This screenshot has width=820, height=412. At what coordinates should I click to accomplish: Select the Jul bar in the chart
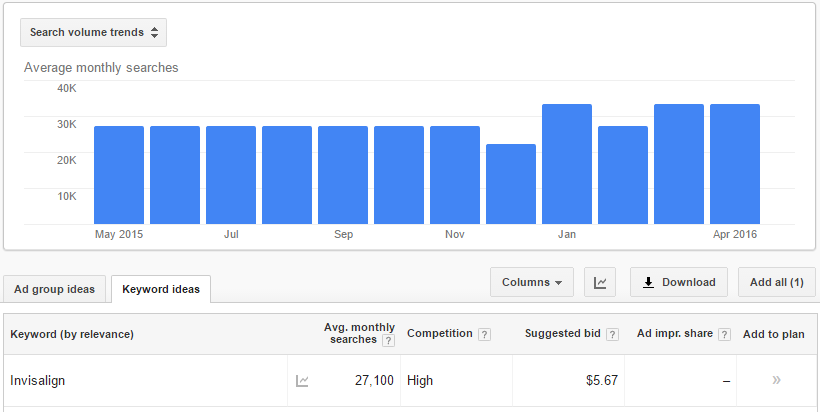(x=231, y=175)
